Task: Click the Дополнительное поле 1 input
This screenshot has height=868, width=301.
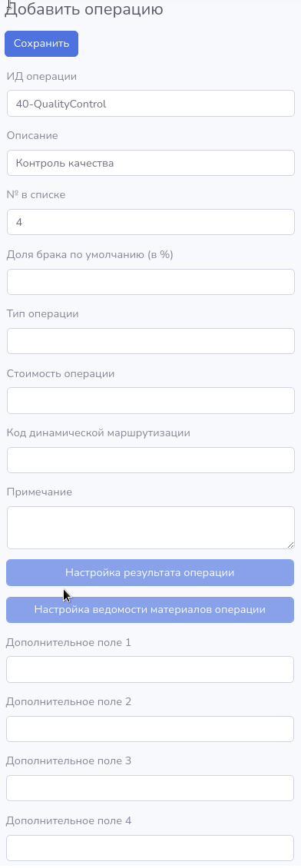Action: (x=150, y=669)
